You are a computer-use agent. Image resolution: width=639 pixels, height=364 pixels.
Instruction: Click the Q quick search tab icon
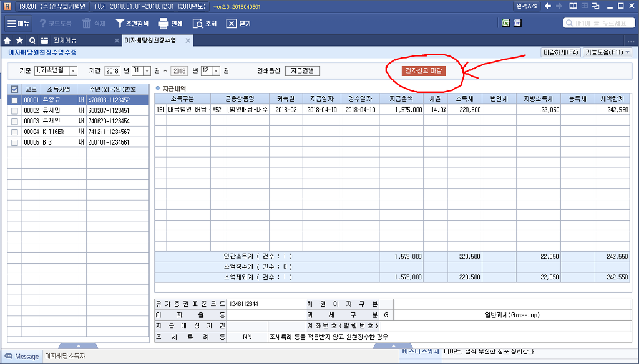[x=32, y=41]
